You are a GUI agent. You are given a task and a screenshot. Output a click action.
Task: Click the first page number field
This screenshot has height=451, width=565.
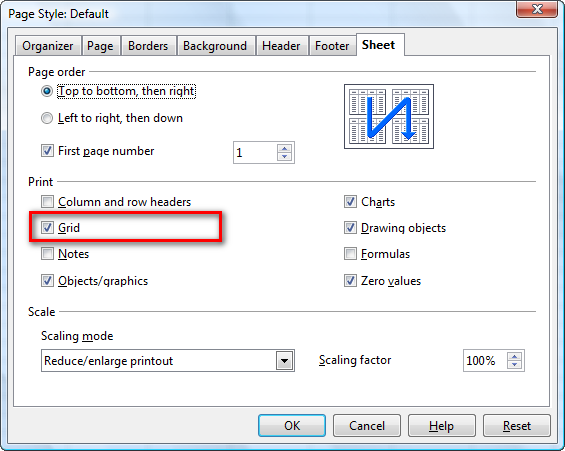tap(255, 153)
